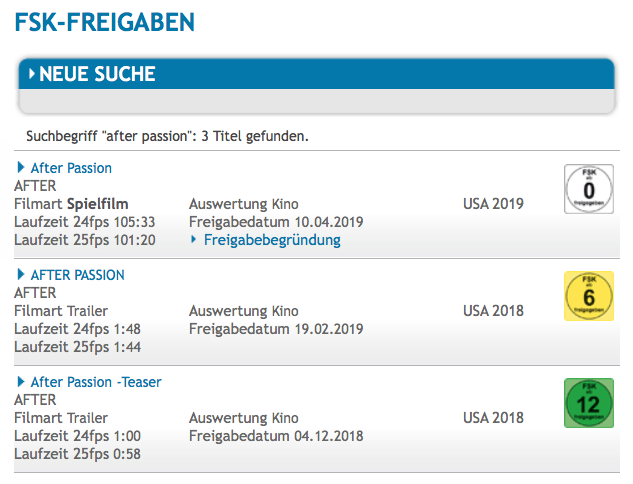Click the Freigabedatum 04.12.2018 text
Image resolution: width=633 pixels, height=484 pixels.
(276, 436)
